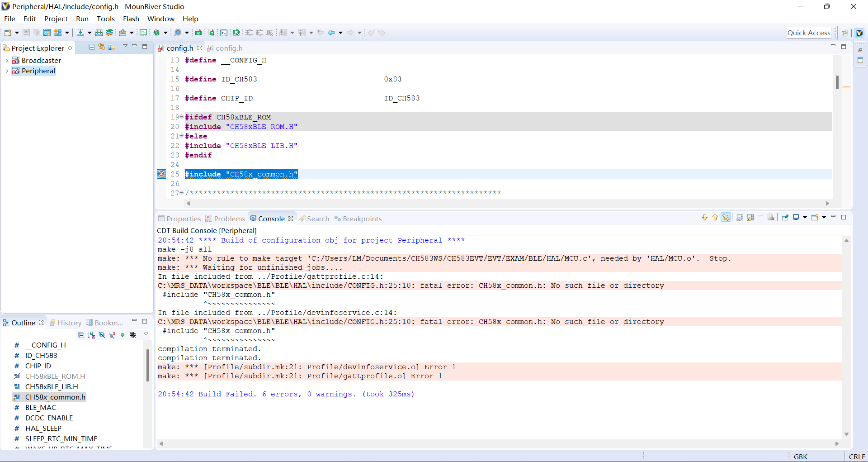Collapse all in Outline panel

coord(81,335)
